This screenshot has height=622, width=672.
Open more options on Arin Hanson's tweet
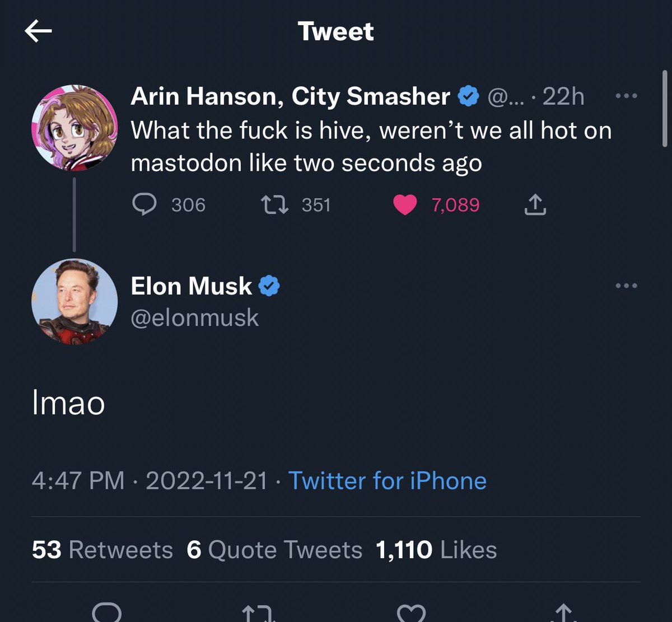626,96
